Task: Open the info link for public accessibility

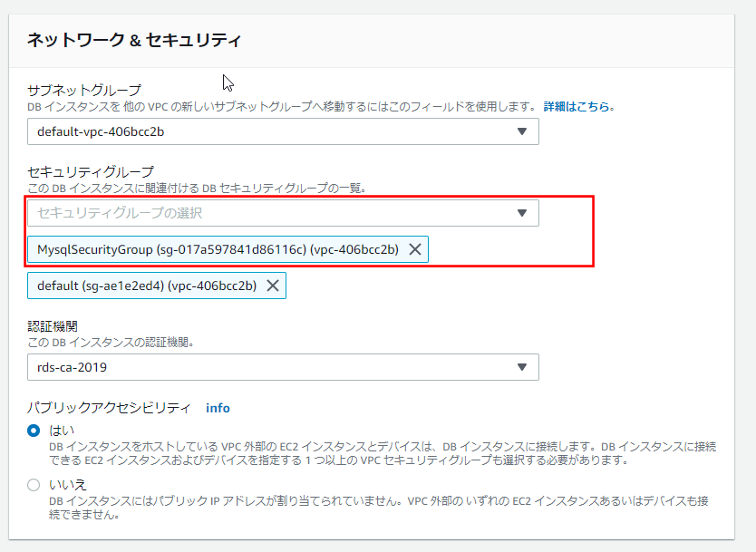Action: (x=218, y=409)
